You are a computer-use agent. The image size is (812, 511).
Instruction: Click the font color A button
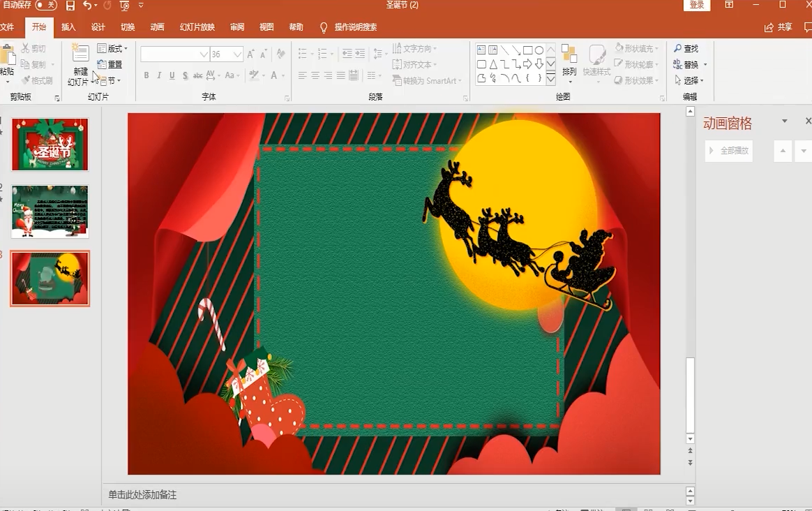coord(274,75)
